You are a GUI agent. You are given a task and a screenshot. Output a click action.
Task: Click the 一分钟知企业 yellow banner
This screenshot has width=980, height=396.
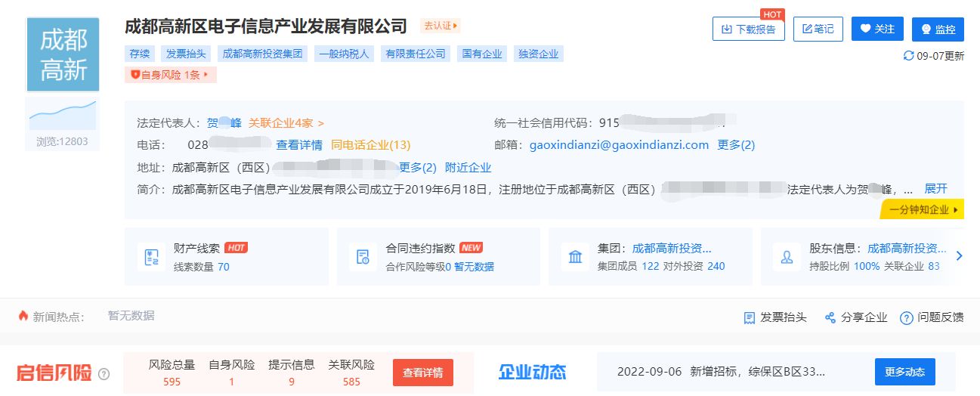click(x=923, y=209)
